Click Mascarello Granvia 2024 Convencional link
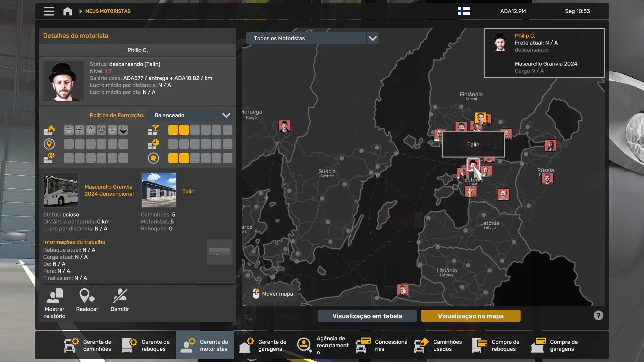 pyautogui.click(x=109, y=190)
